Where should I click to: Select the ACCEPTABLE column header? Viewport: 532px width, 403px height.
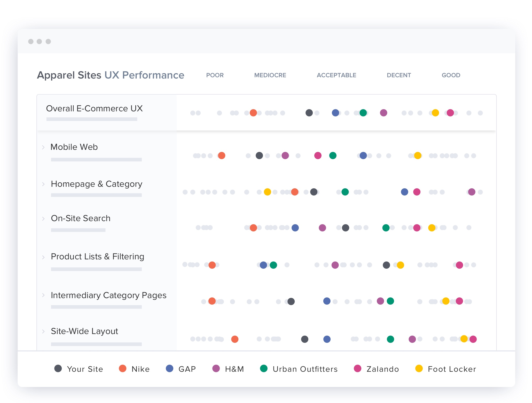336,75
